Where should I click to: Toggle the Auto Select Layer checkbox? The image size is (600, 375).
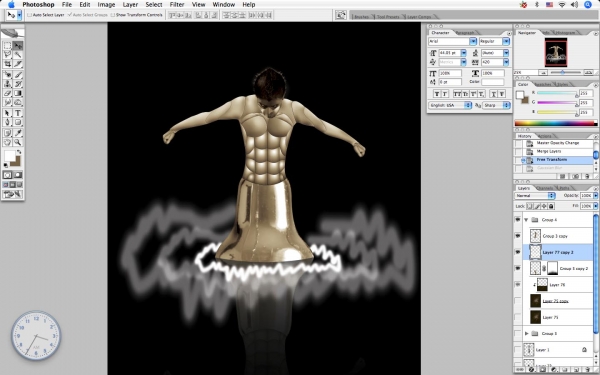(30, 15)
